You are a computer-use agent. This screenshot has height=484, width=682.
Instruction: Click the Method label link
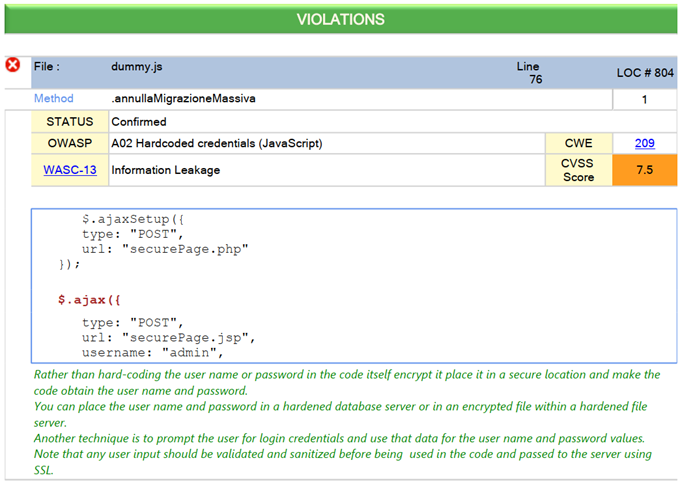point(53,98)
